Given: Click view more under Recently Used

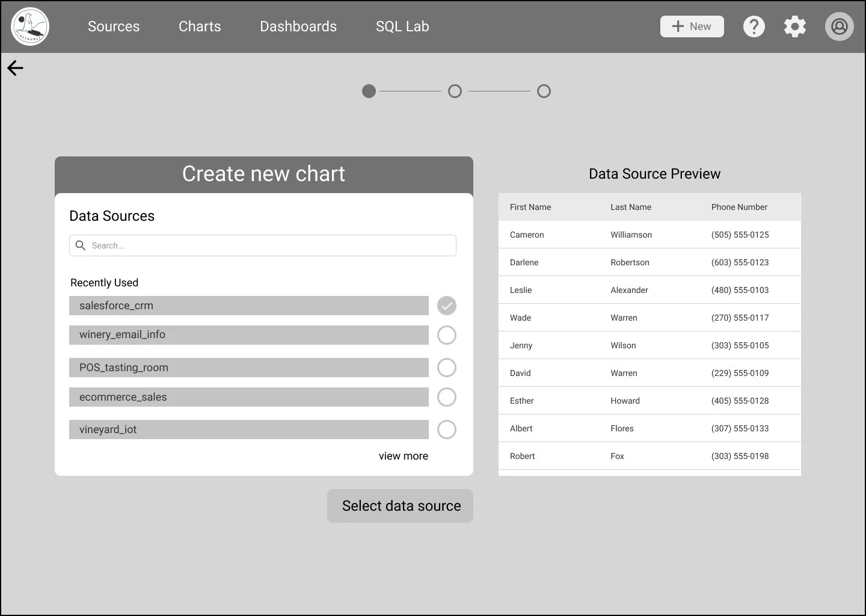Looking at the screenshot, I should 404,456.
